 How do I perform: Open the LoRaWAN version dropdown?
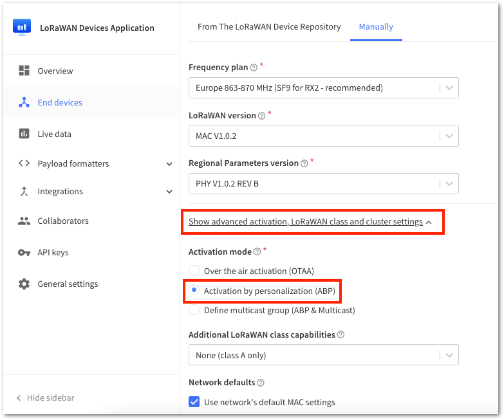[x=323, y=136]
